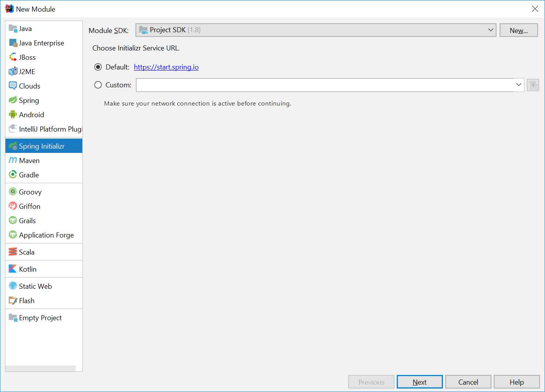
Task: Select the Groovy module icon
Action: [13, 192]
